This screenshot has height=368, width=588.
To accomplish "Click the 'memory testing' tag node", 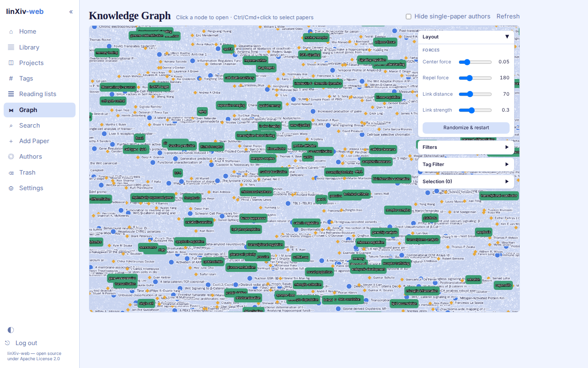I will pos(107,53).
